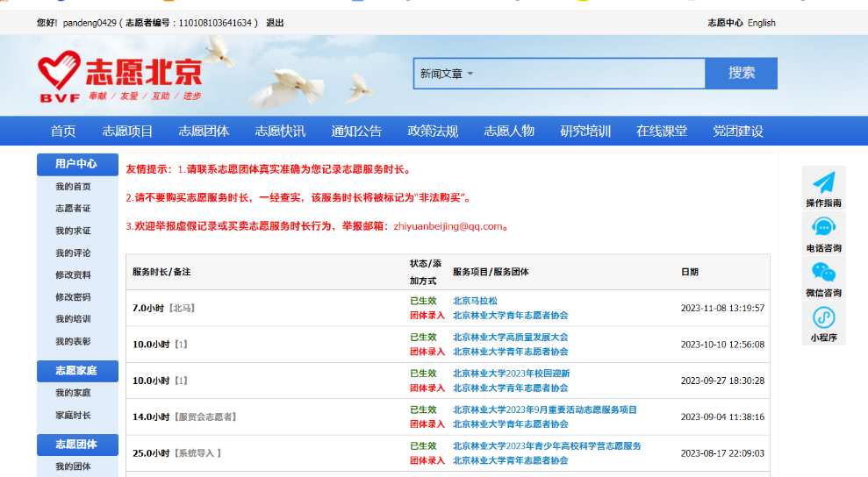The image size is (868, 477).
Task: Open 我的求证 in sidebar
Action: coord(73,231)
